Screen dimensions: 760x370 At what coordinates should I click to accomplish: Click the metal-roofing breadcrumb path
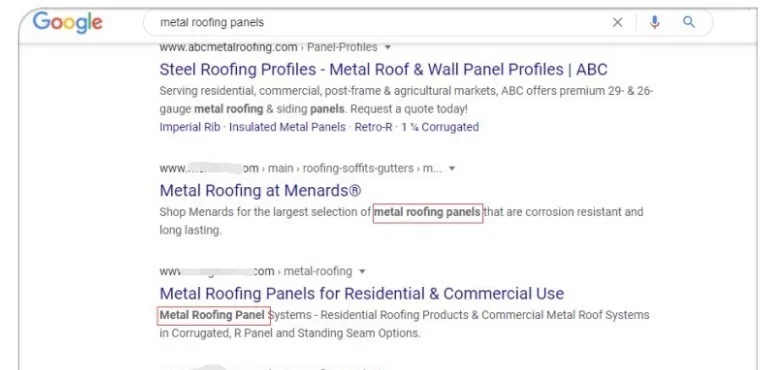pos(318,271)
